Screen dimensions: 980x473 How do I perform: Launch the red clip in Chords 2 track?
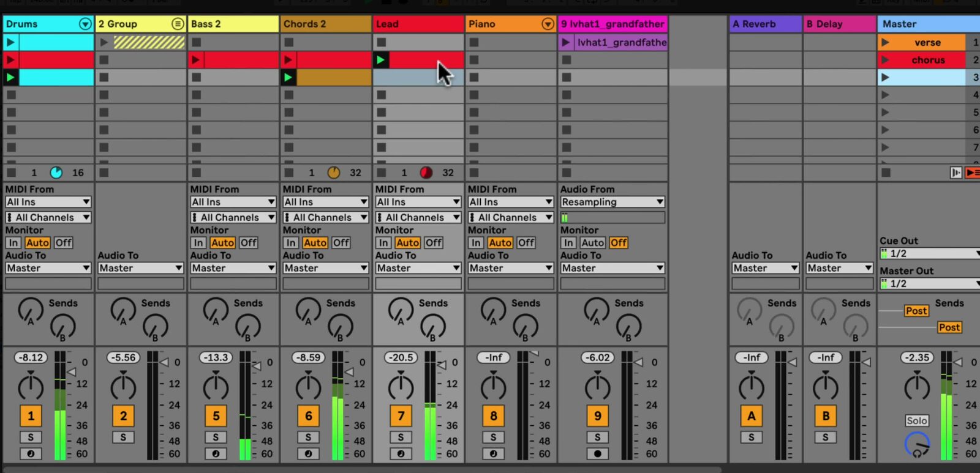tap(288, 60)
